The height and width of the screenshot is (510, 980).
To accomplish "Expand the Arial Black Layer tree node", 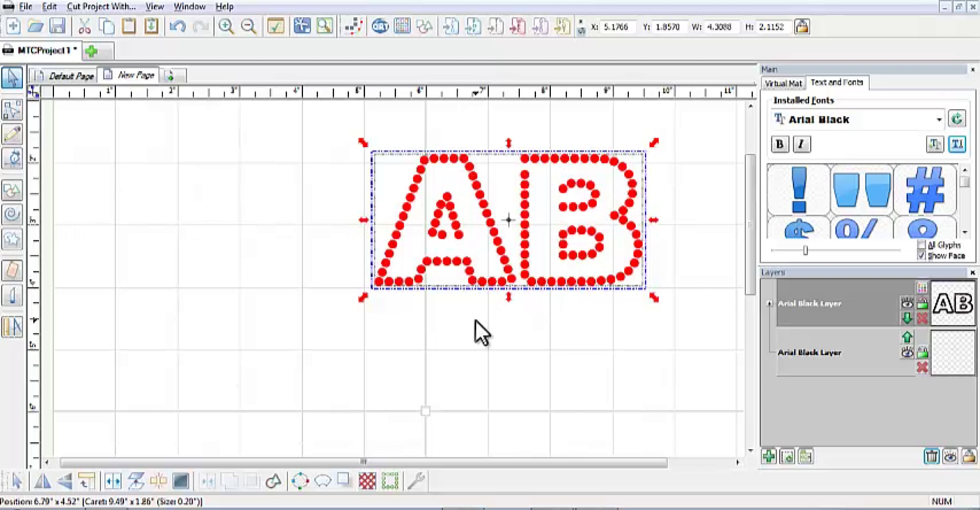I will pyautogui.click(x=769, y=303).
